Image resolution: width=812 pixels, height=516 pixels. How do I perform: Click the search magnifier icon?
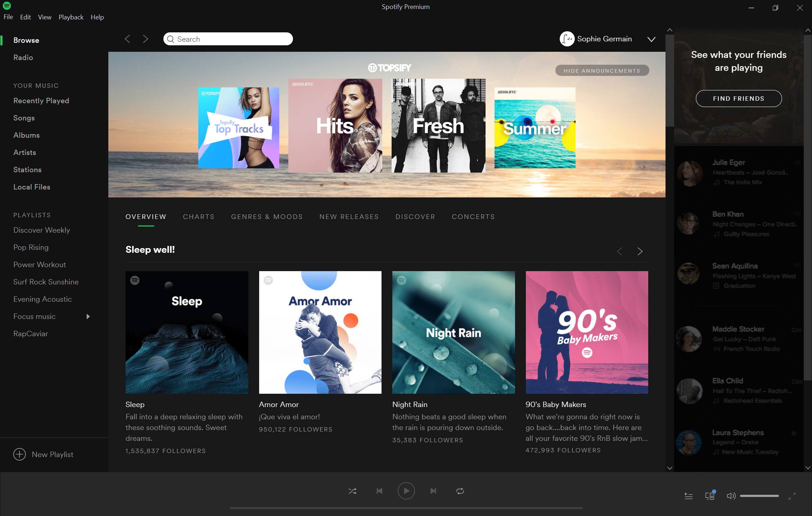(171, 39)
